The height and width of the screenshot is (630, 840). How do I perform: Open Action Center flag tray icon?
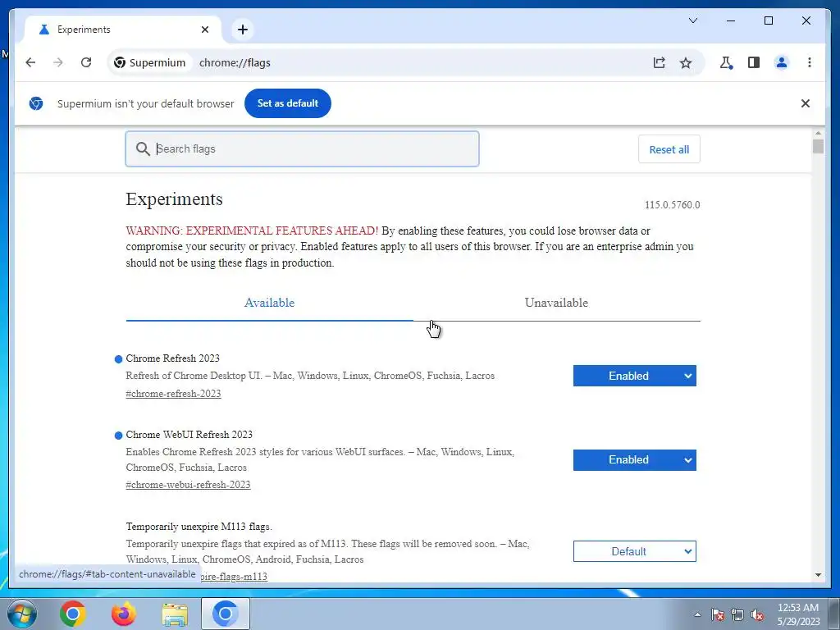717,614
